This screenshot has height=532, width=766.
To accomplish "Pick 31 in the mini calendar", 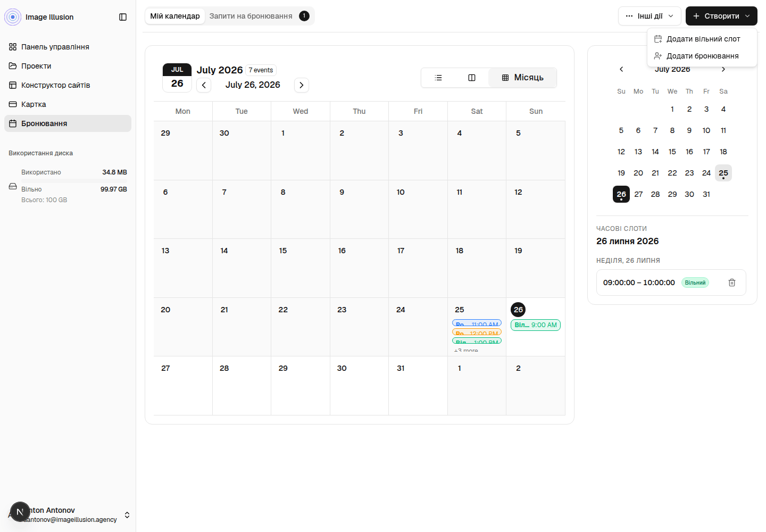I will point(706,194).
